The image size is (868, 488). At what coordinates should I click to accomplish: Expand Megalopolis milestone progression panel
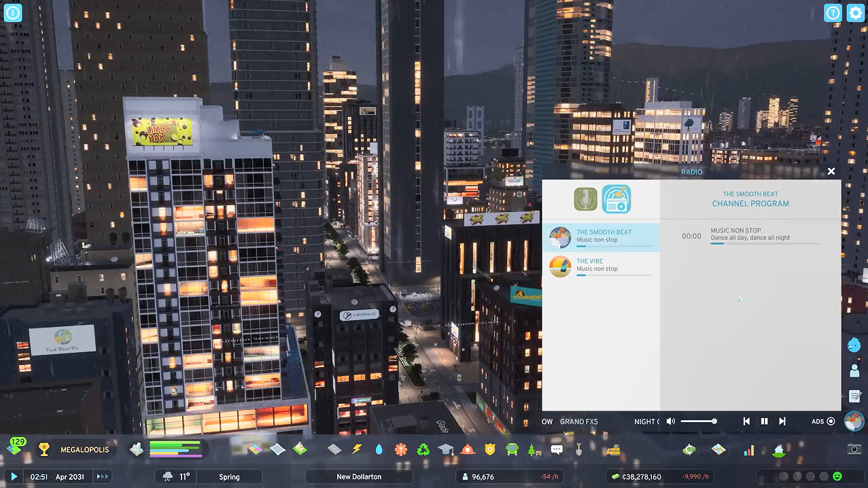click(74, 449)
